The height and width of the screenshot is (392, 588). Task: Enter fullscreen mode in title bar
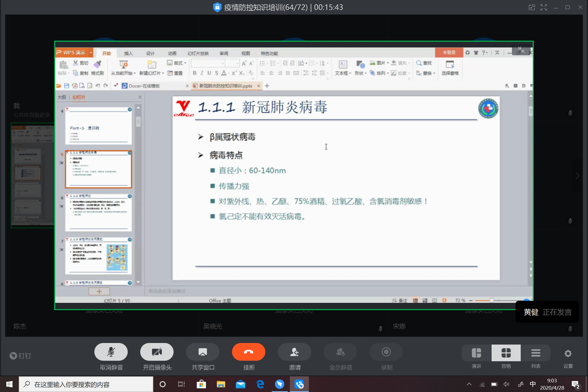click(x=543, y=7)
